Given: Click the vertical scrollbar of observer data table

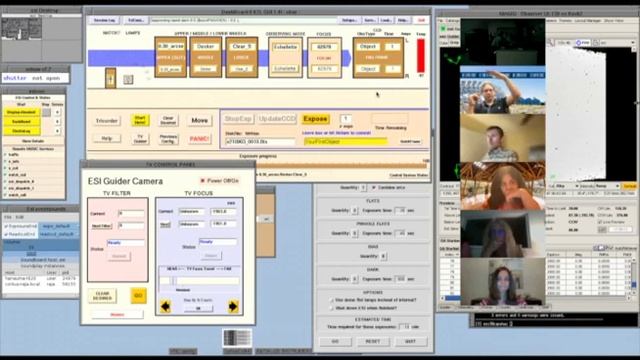Looking at the screenshot, I should 633,276.
